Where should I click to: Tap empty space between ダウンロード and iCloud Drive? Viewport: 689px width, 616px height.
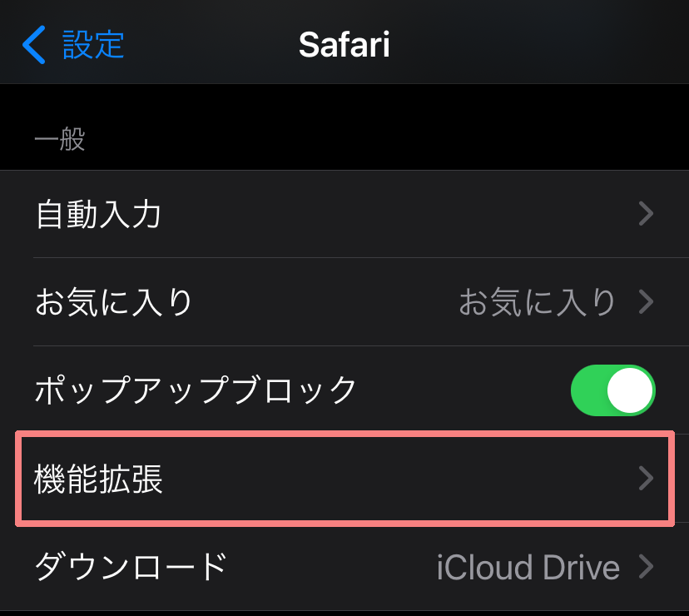[333, 567]
